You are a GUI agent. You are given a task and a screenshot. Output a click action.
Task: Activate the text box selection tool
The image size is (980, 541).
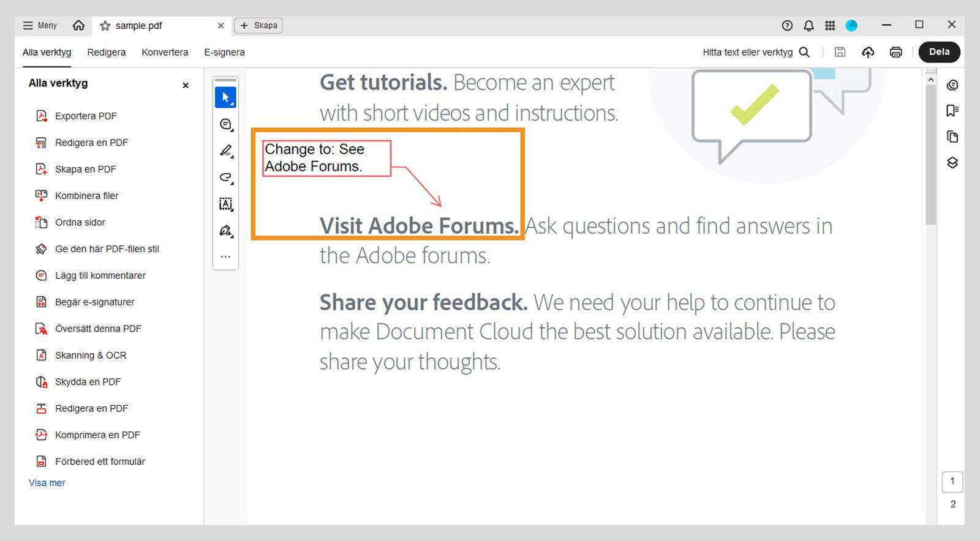pyautogui.click(x=225, y=204)
